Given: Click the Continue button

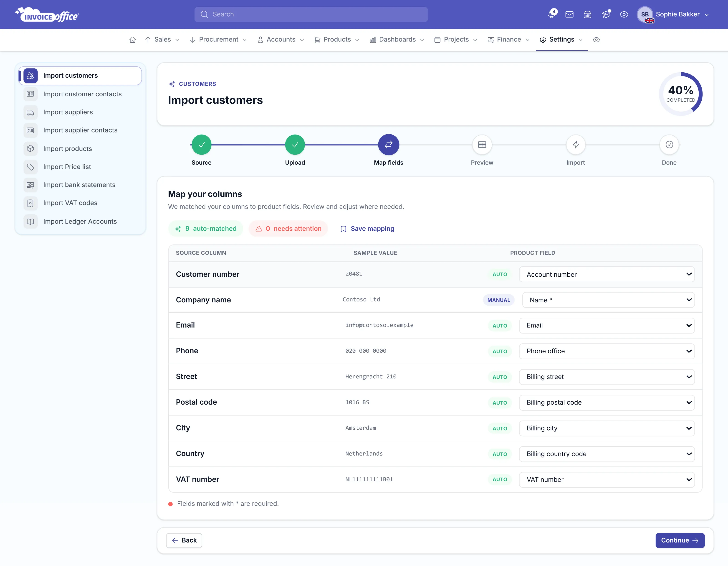Looking at the screenshot, I should tap(680, 540).
